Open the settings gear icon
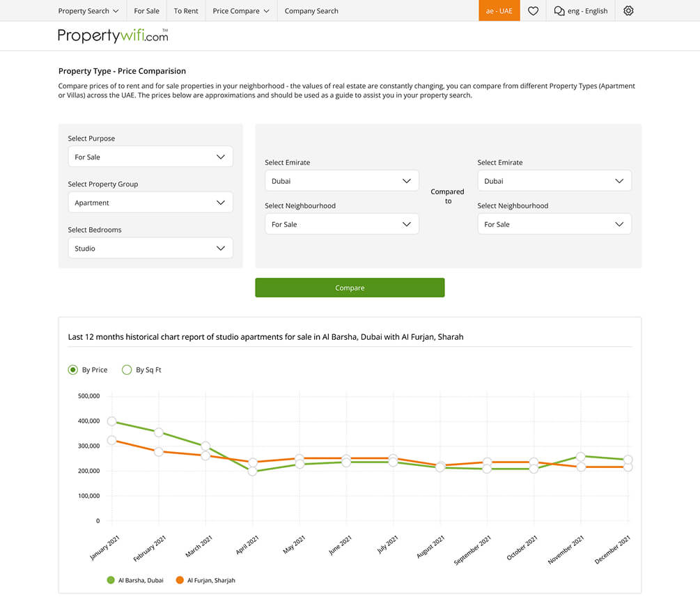The image size is (700, 608). pyautogui.click(x=628, y=10)
